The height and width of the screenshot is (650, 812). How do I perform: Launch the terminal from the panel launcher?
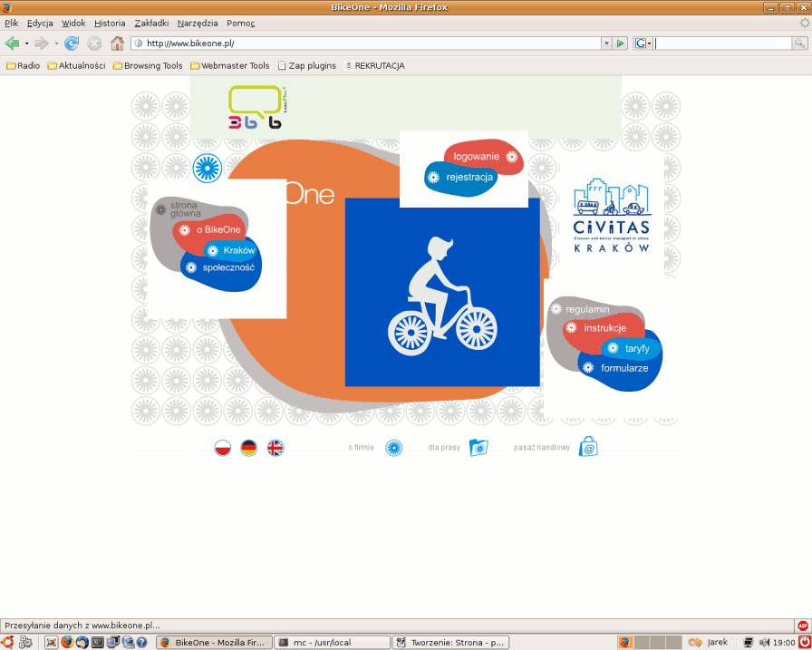(x=97, y=643)
